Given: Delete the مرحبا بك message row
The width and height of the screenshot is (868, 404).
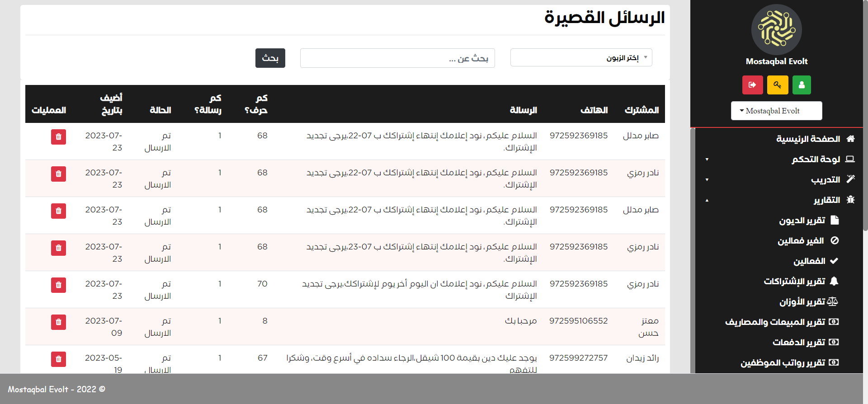Looking at the screenshot, I should point(58,322).
